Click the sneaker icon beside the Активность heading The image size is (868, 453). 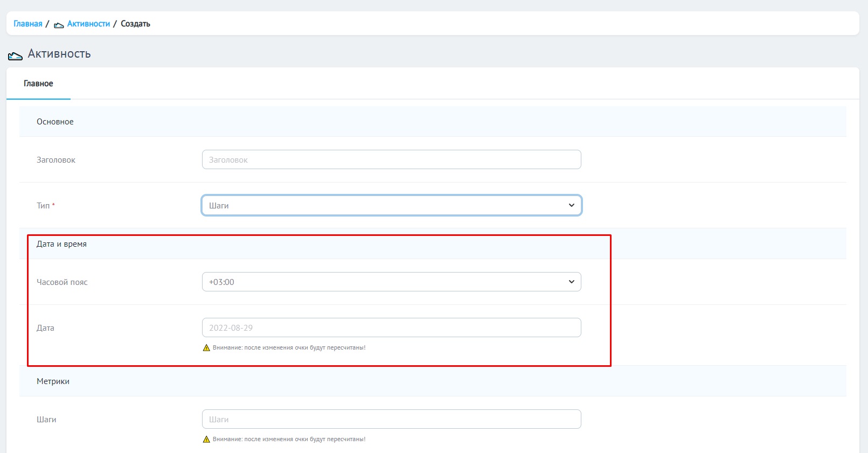[x=15, y=55]
